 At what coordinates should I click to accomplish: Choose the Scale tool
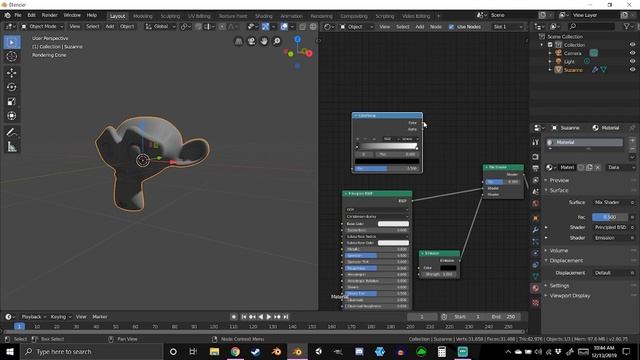[12, 101]
